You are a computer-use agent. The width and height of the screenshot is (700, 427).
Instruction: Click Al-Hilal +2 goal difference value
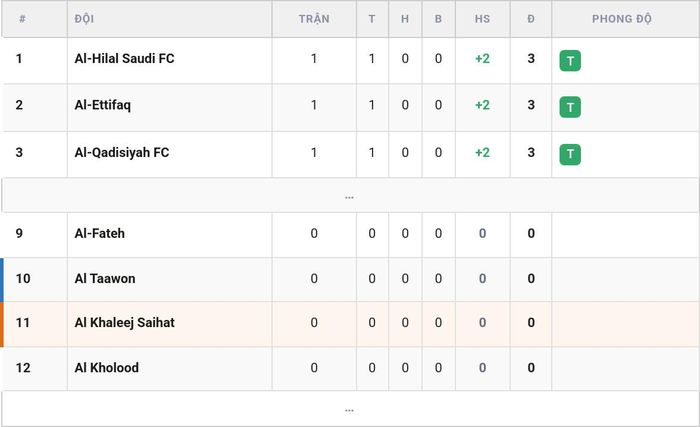click(483, 59)
